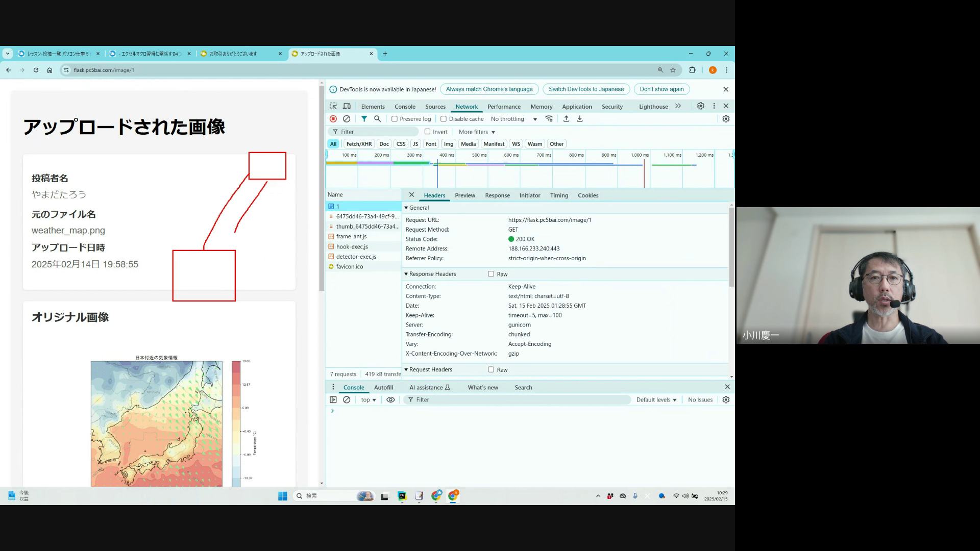Open the Timing tab
The image size is (980, 551).
point(559,195)
